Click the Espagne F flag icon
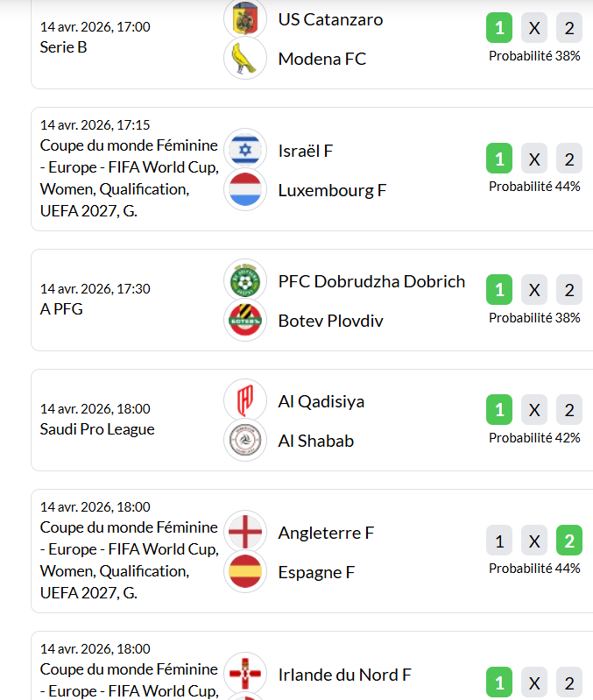Image resolution: width=593 pixels, height=700 pixels. [x=245, y=572]
